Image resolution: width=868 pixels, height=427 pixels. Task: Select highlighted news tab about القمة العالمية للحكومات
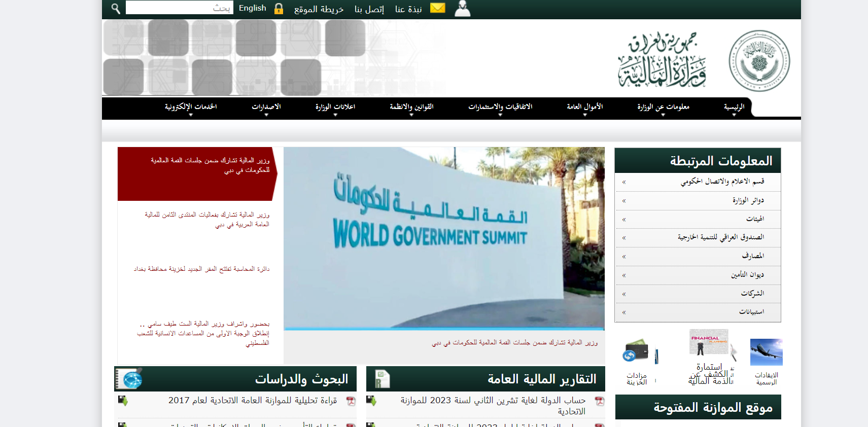click(x=198, y=174)
